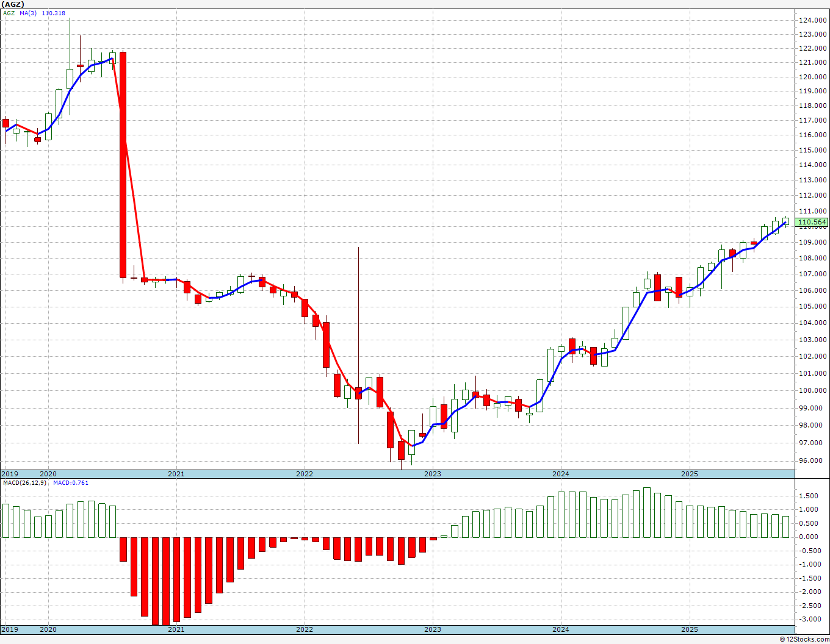Viewport: 830px width, 644px height.
Task: Click 2024 on the price chart time axis
Action: click(561, 474)
